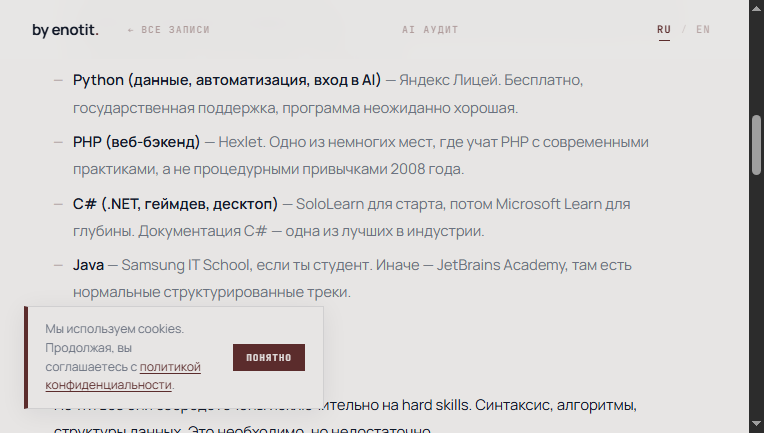Go back via ← ВСЕ ЗАПИСИ link
764x433 pixels.
(x=169, y=30)
